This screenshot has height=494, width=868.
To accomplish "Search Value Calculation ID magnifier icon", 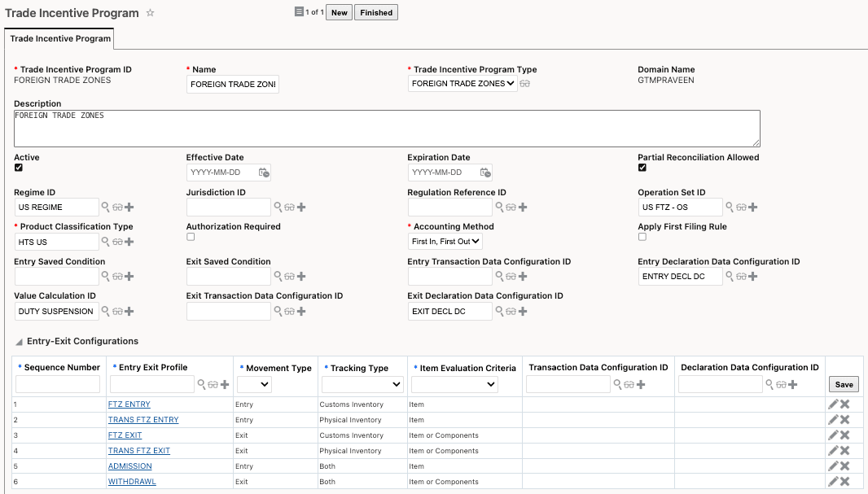I will [105, 311].
